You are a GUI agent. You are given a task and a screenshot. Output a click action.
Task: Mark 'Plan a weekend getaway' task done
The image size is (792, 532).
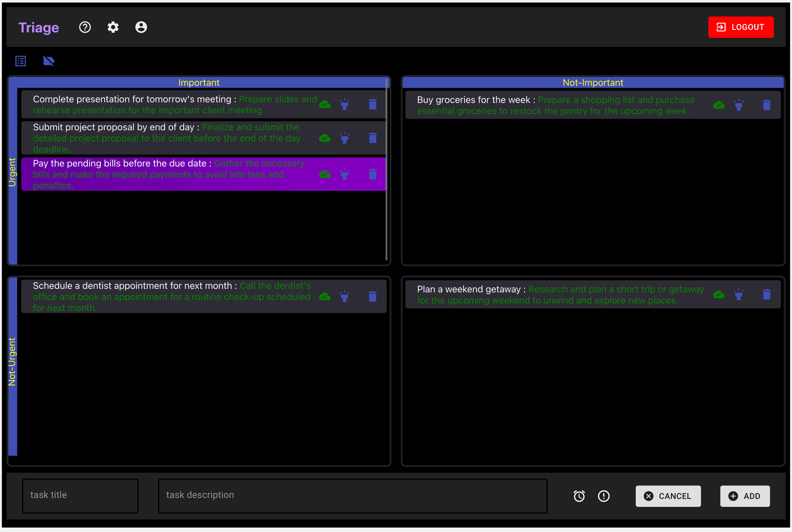coord(719,295)
